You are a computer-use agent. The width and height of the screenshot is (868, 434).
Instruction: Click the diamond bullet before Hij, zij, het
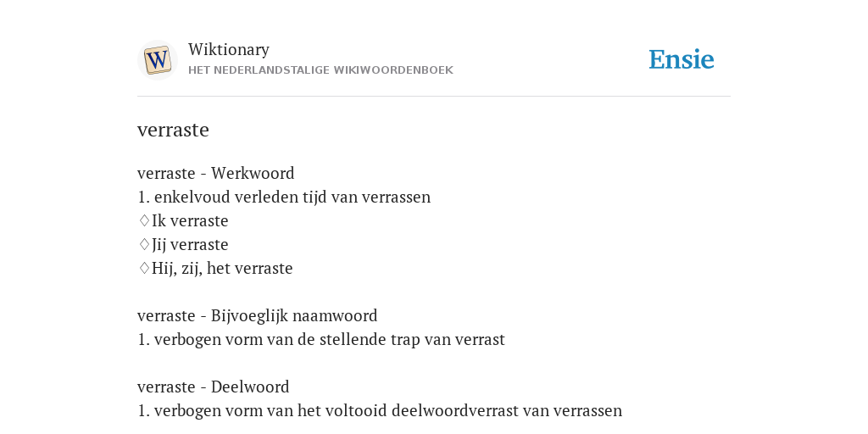pos(144,269)
